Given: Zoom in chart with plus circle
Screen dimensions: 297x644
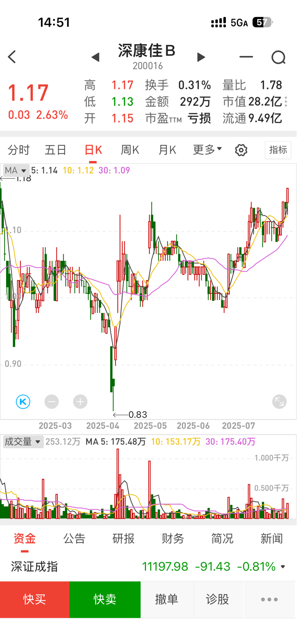Looking at the screenshot, I should [80, 401].
